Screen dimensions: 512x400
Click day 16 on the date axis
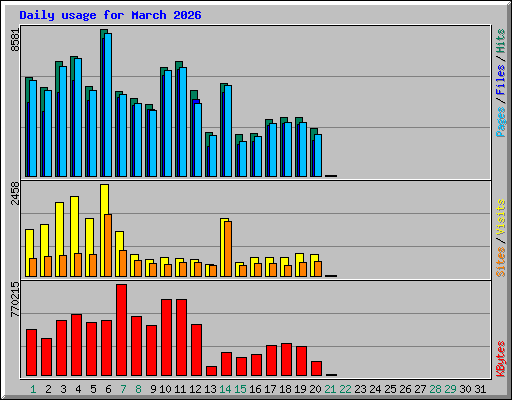pyautogui.click(x=255, y=389)
